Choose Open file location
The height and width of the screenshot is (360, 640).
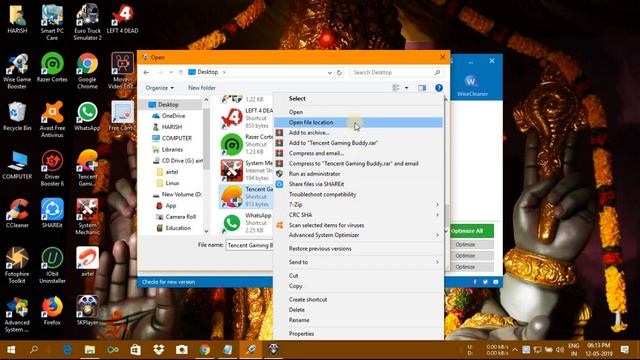point(358,122)
